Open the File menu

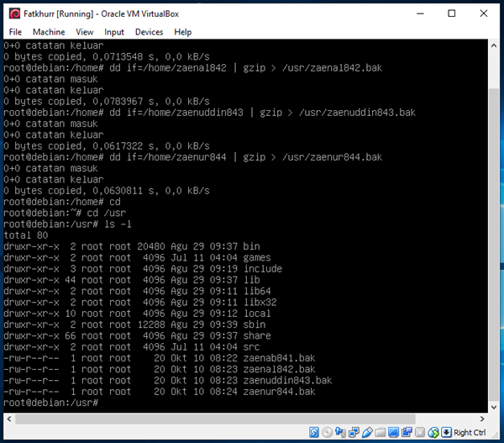[x=15, y=32]
